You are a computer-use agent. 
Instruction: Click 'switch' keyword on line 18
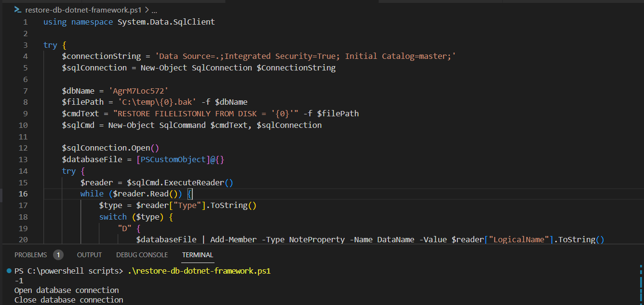tap(113, 217)
